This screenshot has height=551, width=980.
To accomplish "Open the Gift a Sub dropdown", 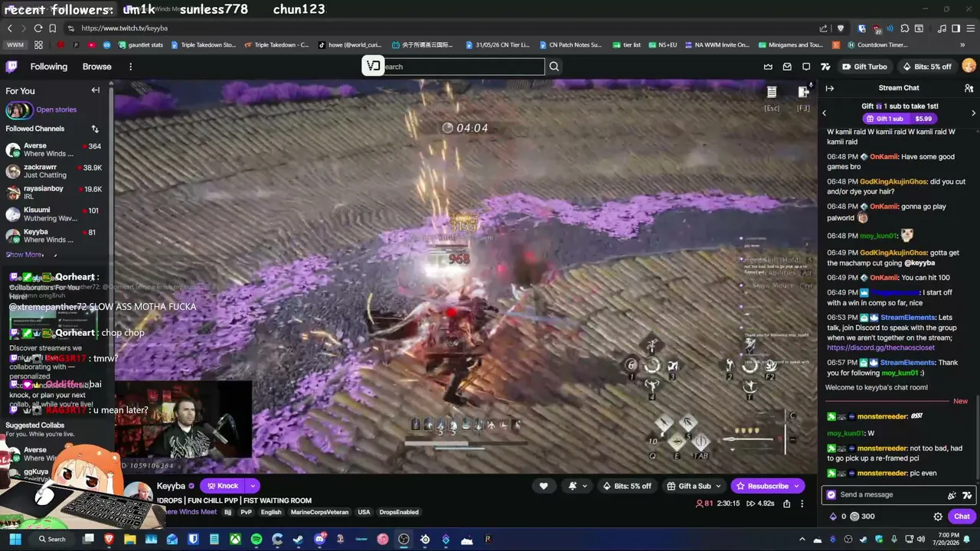I will pyautogui.click(x=694, y=486).
